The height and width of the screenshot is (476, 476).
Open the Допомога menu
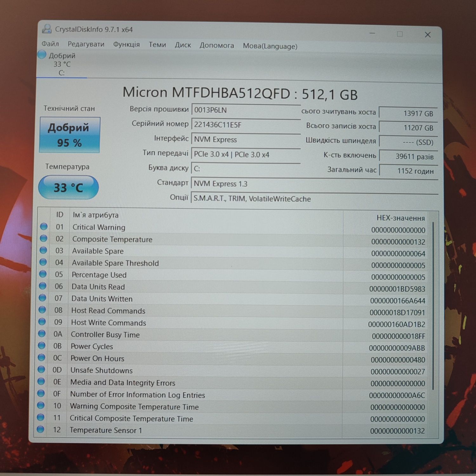click(x=217, y=45)
